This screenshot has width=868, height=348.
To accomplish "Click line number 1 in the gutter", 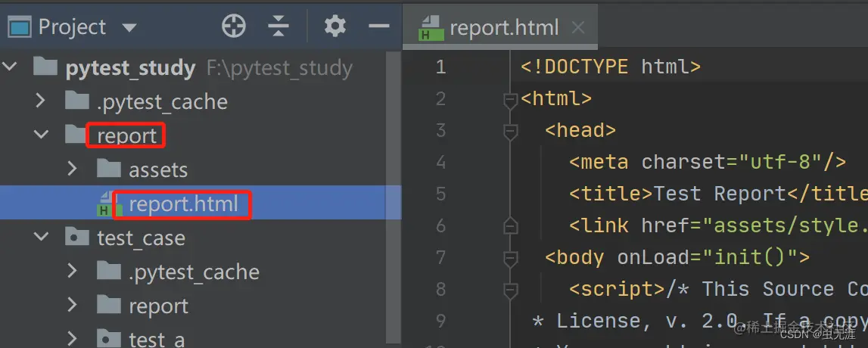I will [x=440, y=67].
